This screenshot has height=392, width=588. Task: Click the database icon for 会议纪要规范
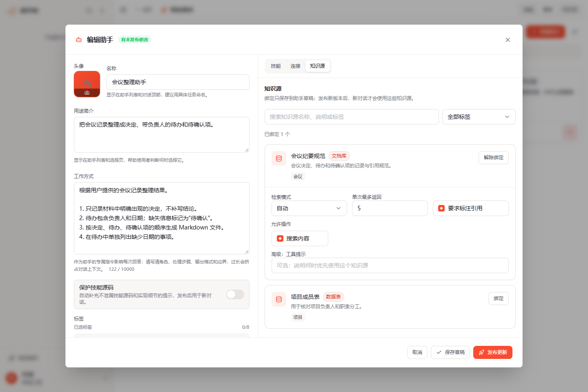(x=279, y=158)
